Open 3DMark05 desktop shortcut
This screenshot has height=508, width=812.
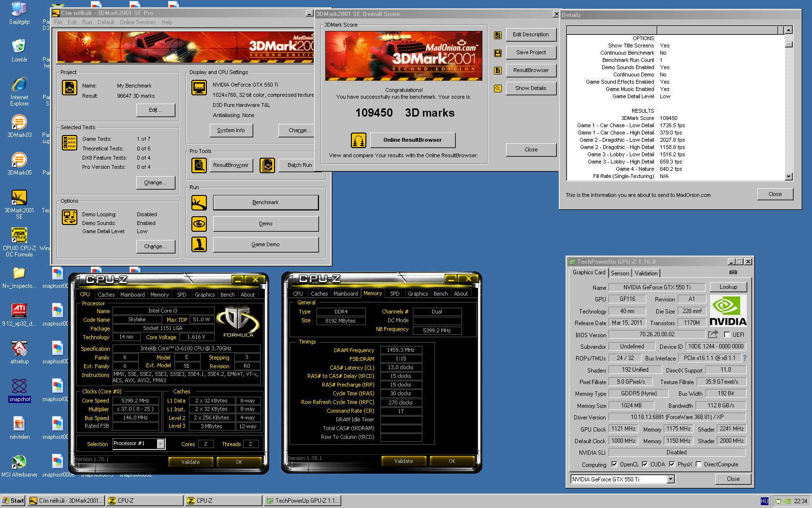click(x=19, y=164)
